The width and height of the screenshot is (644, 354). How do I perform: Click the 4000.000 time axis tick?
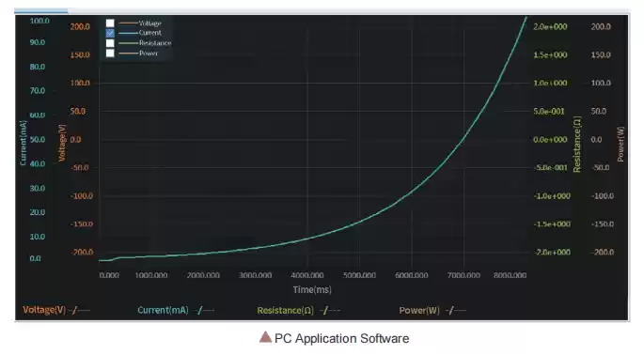(x=307, y=275)
